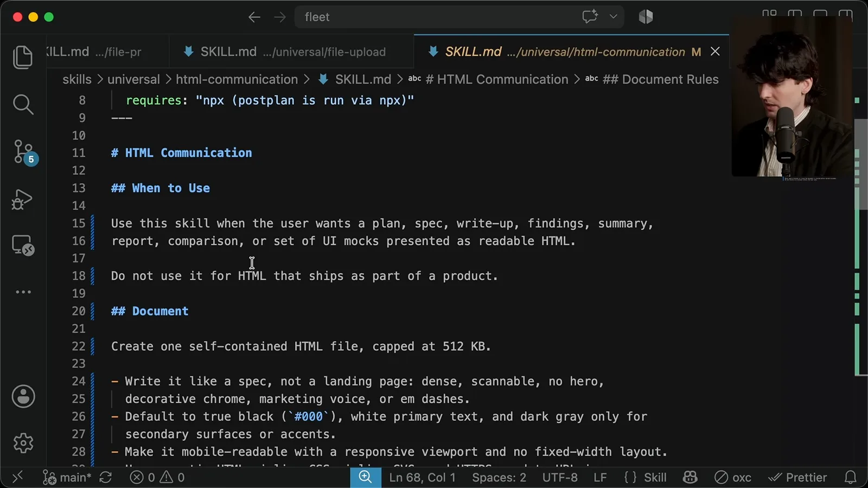Viewport: 868px width, 488px height.
Task: Place the cursor in the ## Document heading
Action: [x=150, y=311]
